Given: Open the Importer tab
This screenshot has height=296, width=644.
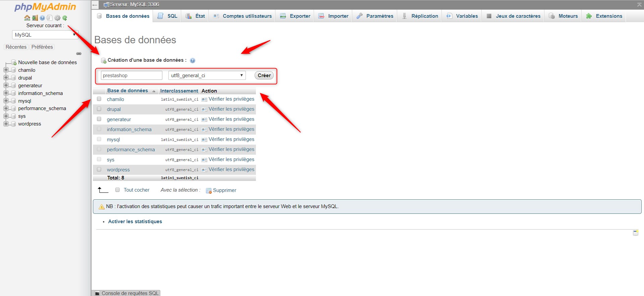Looking at the screenshot, I should pyautogui.click(x=333, y=16).
